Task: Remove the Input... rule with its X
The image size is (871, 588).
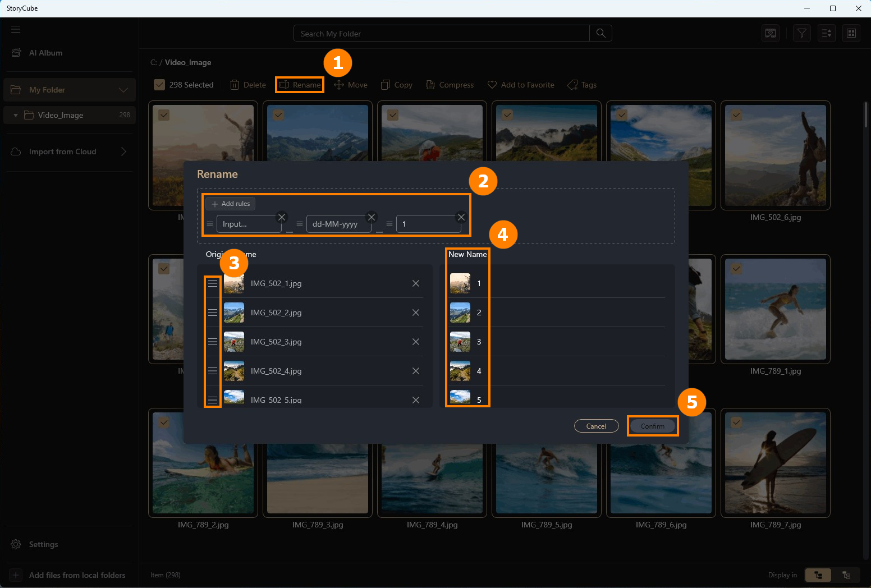Action: click(x=282, y=217)
